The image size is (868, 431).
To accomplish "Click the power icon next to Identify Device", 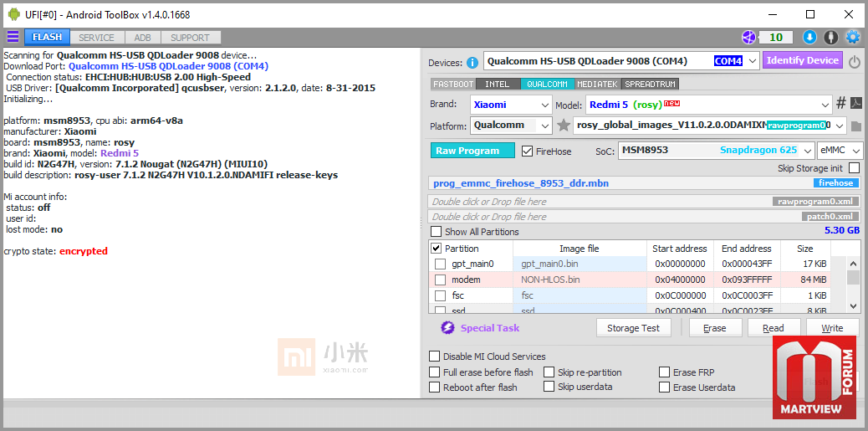I will [x=854, y=61].
